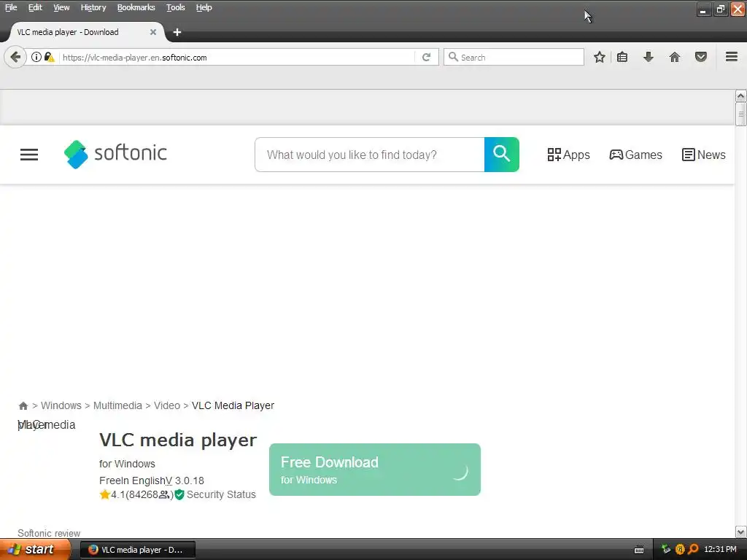This screenshot has width=747, height=560.
Task: Open the Firefox hamburger menu
Action: (x=732, y=57)
